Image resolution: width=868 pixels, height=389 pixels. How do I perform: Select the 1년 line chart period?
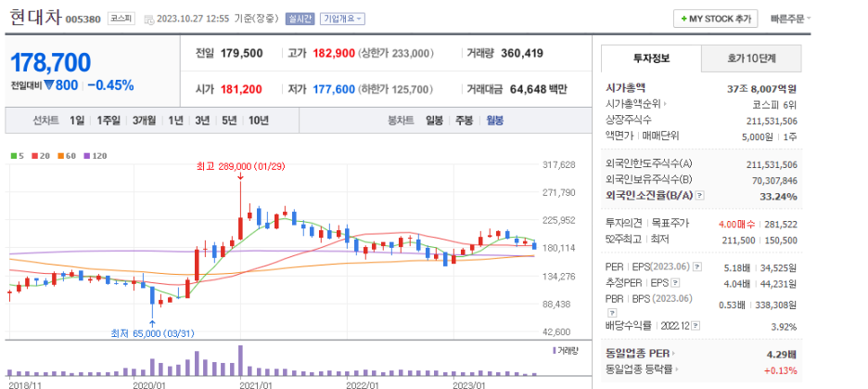pyautogui.click(x=175, y=121)
